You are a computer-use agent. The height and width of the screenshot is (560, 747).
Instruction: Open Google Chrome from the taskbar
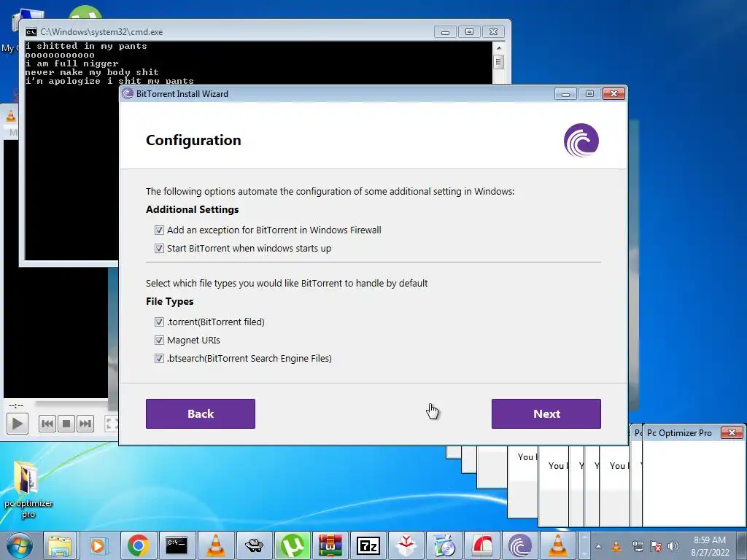pos(138,545)
